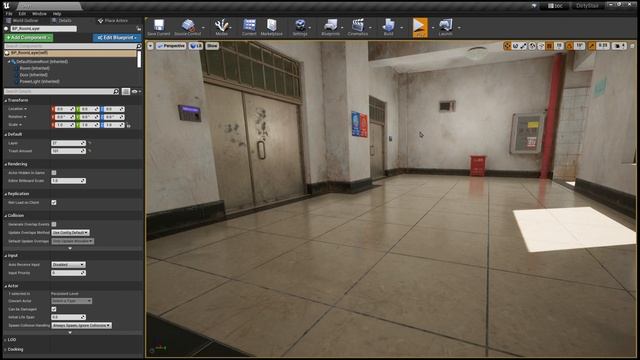Viewport: 640px width, 360px height.
Task: Click the components list scrollbar
Action: click(x=139, y=60)
